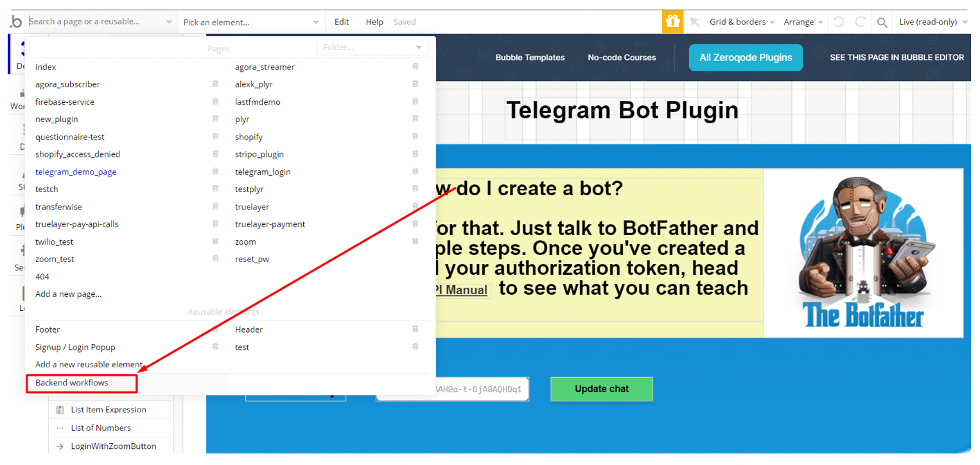This screenshot has height=465, width=980.
Task: Click the redo arrow icon
Action: click(861, 22)
